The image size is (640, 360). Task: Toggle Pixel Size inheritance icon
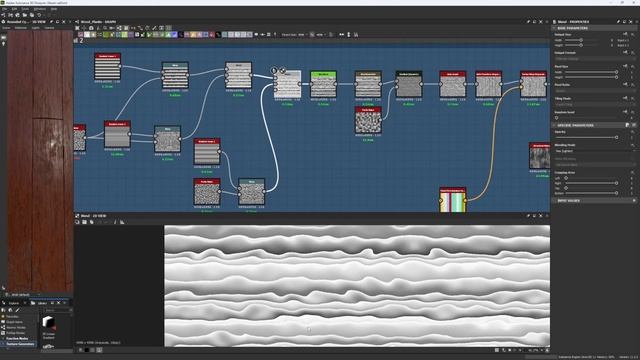[x=625, y=66]
